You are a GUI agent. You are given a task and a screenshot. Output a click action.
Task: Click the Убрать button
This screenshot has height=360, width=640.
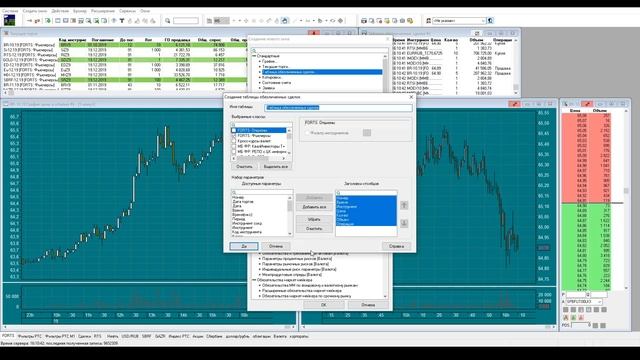pyautogui.click(x=314, y=219)
